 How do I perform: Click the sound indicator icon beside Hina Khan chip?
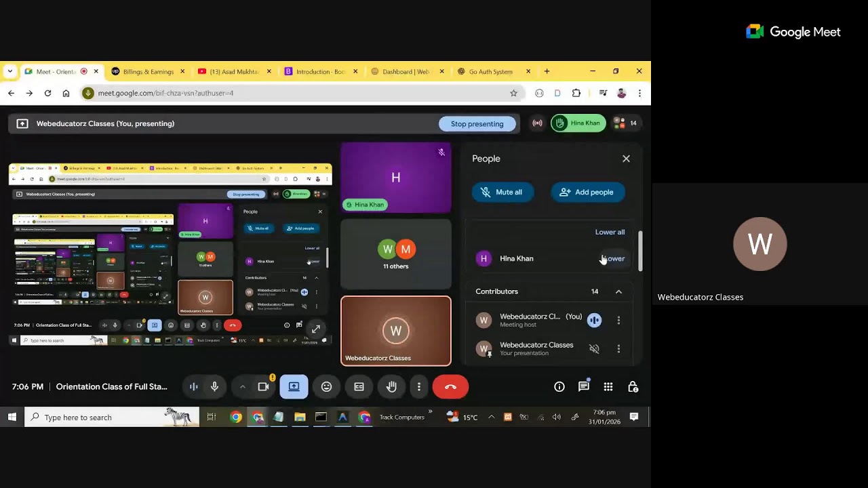537,123
